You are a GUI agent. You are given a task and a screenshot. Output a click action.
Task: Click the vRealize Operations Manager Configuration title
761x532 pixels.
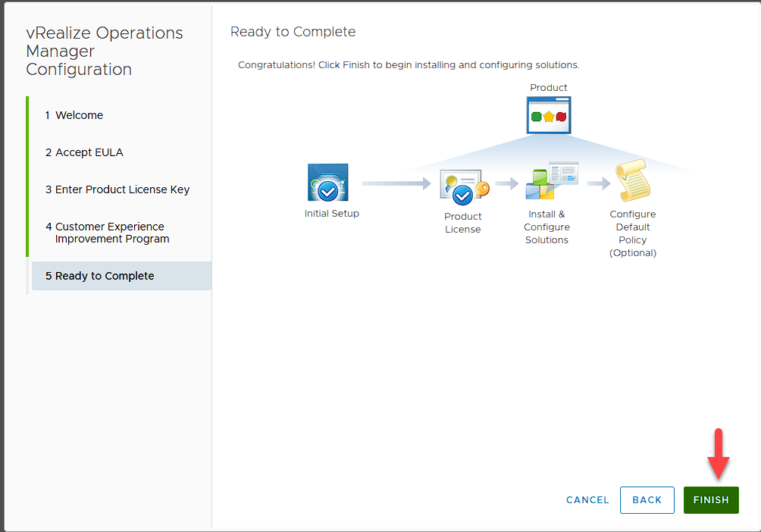pos(104,52)
